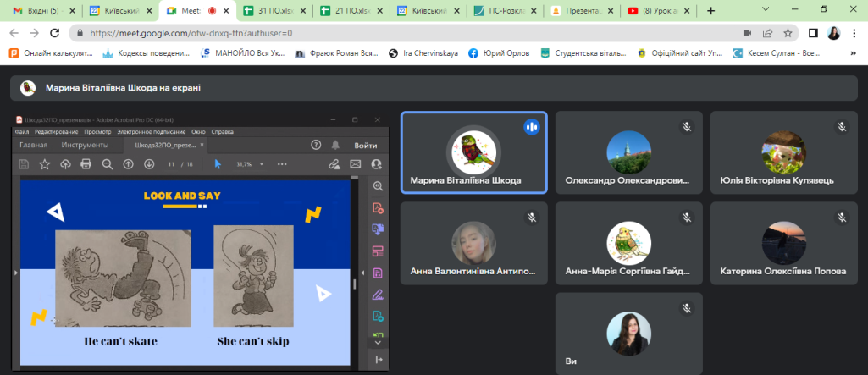Click the blue Export PDF tool icon
The image size is (868, 375).
tap(379, 229)
